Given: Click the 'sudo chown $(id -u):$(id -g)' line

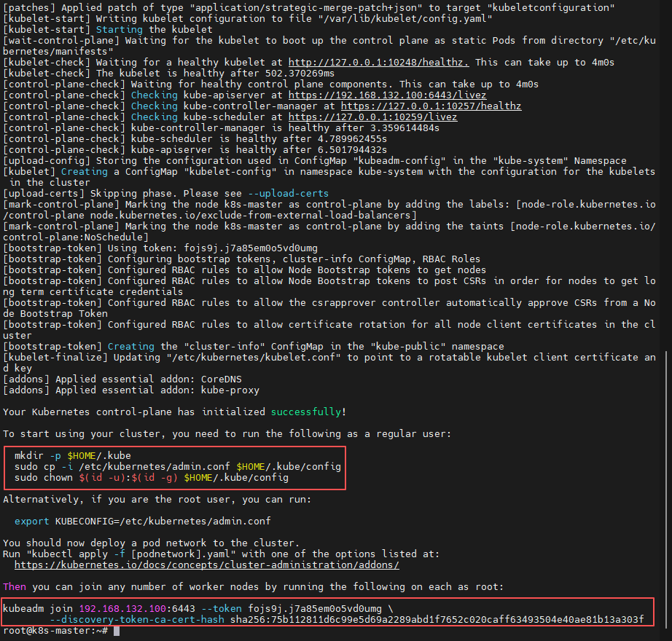Looking at the screenshot, I should point(152,477).
